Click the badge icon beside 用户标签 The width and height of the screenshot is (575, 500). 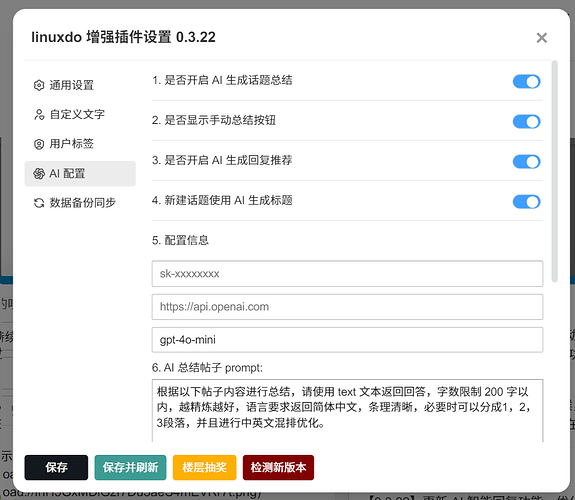(x=39, y=144)
